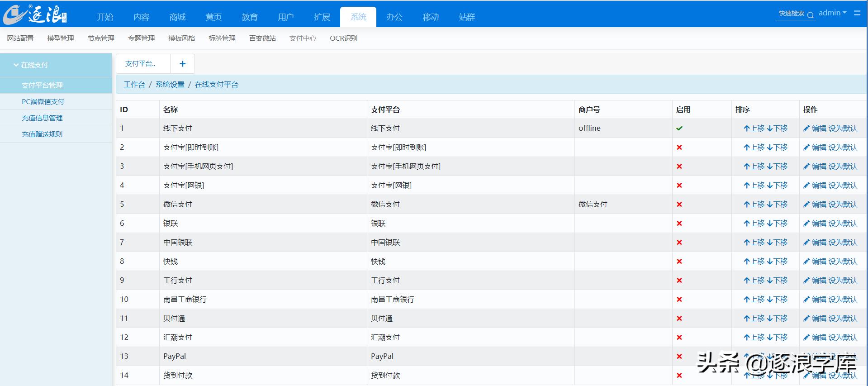This screenshot has width=868, height=386.
Task: Click 系统设置 breadcrumb link
Action: [x=170, y=85]
